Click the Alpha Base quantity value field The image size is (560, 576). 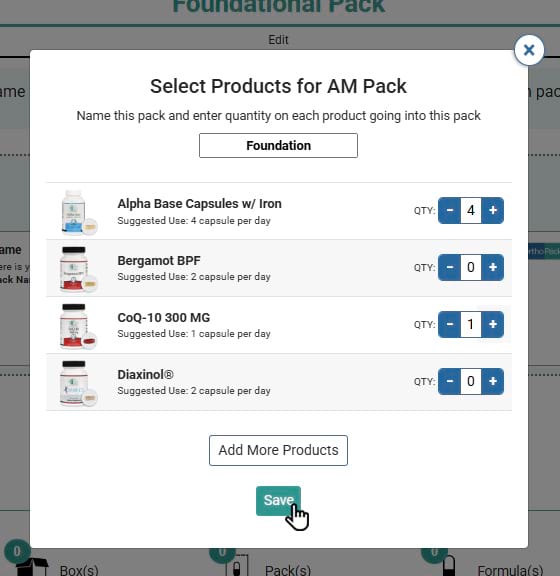tap(471, 210)
